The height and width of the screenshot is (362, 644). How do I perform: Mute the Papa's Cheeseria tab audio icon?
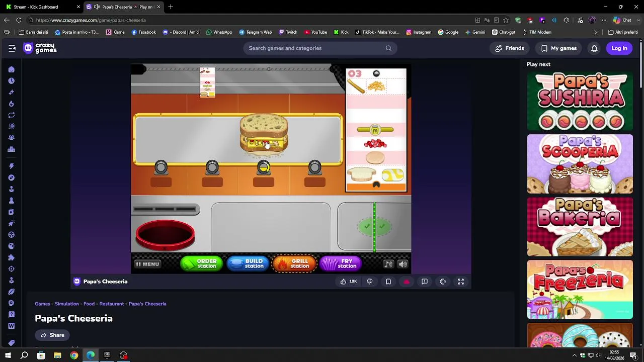[97, 7]
